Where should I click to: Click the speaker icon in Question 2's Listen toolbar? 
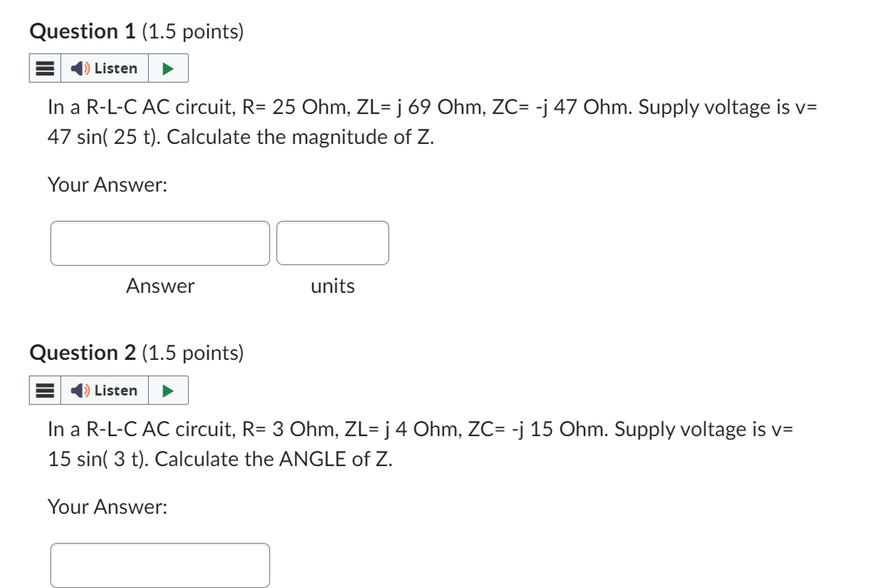point(81,390)
